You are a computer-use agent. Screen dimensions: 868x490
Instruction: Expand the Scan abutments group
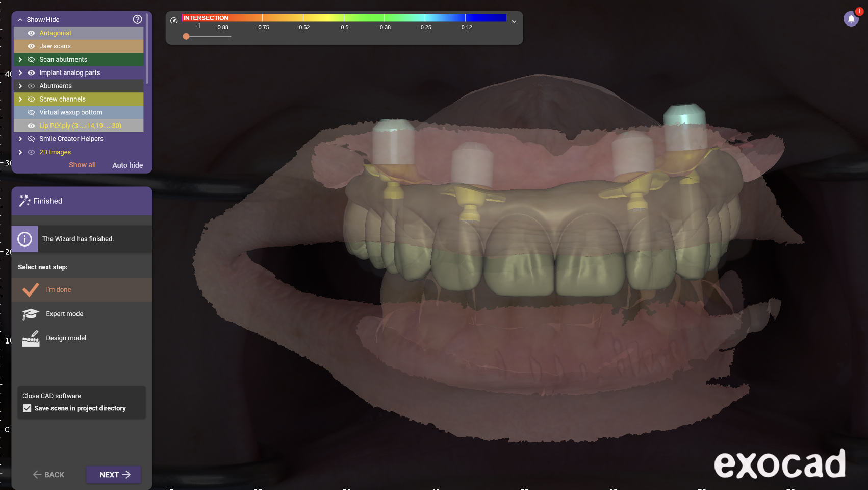tap(20, 60)
